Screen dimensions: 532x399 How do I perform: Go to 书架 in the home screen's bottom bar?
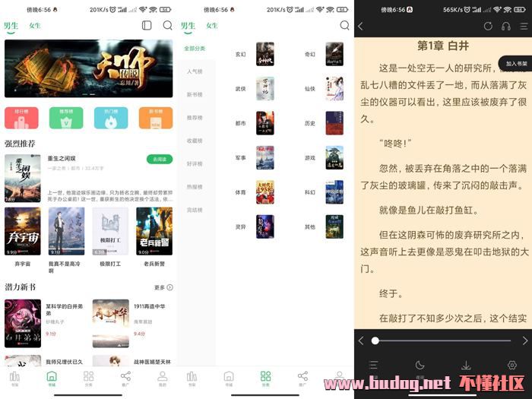[14, 378]
